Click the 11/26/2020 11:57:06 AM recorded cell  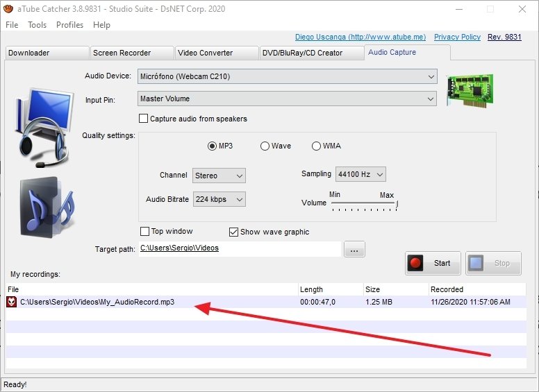pos(470,302)
